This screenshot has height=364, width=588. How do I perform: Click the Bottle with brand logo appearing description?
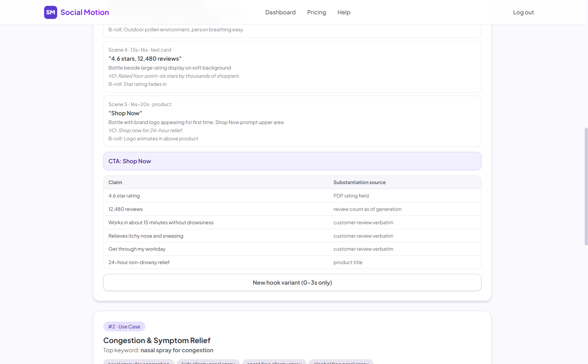coord(196,122)
